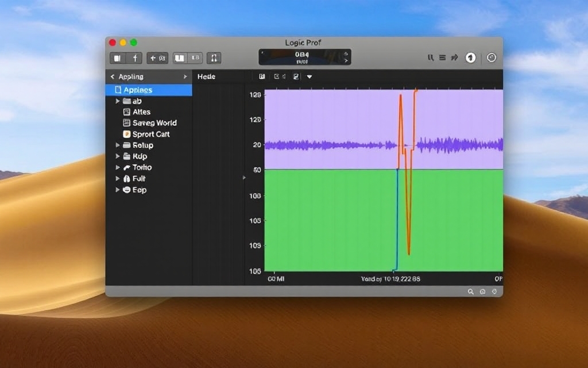Screen dimensions: 588x368
Task: Click the purple waveform in the chart
Action: tap(384, 145)
